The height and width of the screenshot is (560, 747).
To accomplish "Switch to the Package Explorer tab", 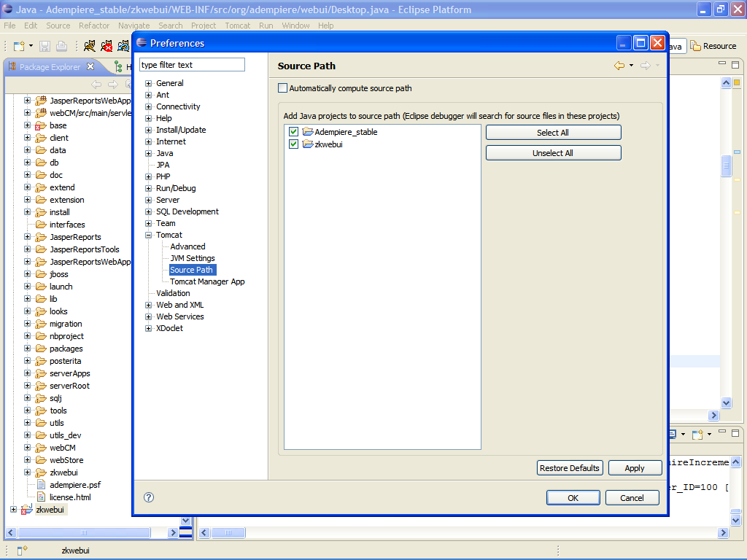I will (x=50, y=67).
